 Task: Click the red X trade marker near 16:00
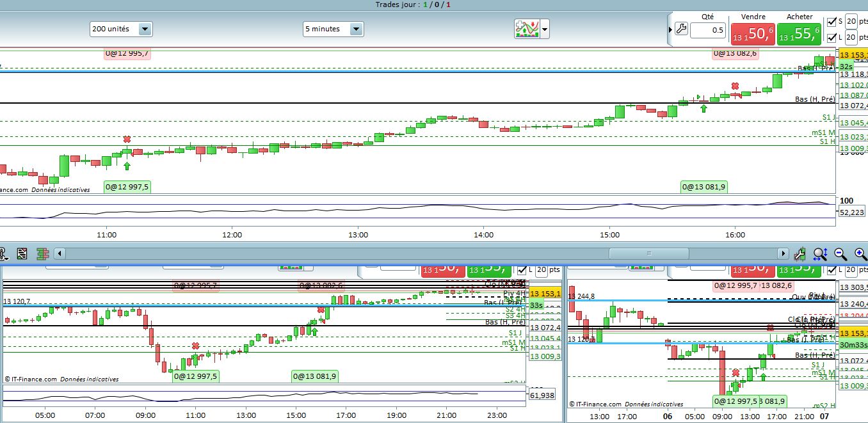coord(735,86)
